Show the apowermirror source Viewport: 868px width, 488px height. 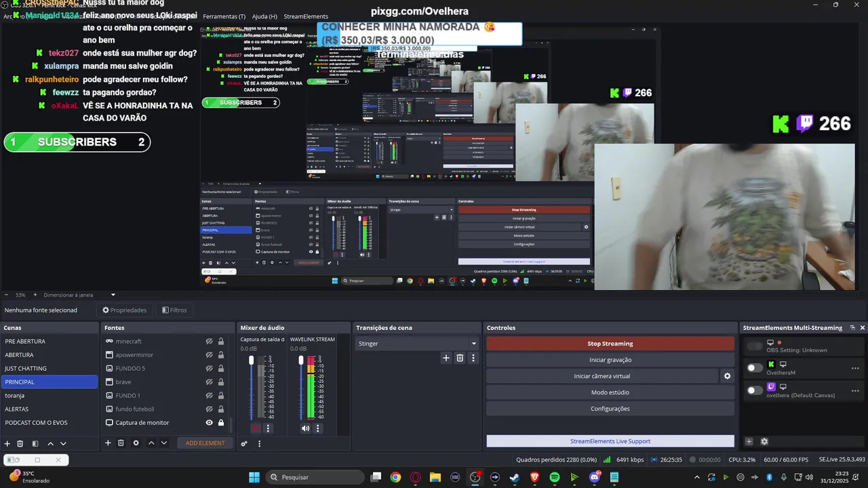click(210, 354)
